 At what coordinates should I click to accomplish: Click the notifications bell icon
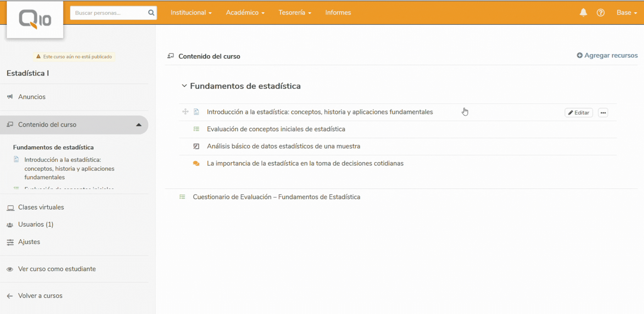point(583,13)
